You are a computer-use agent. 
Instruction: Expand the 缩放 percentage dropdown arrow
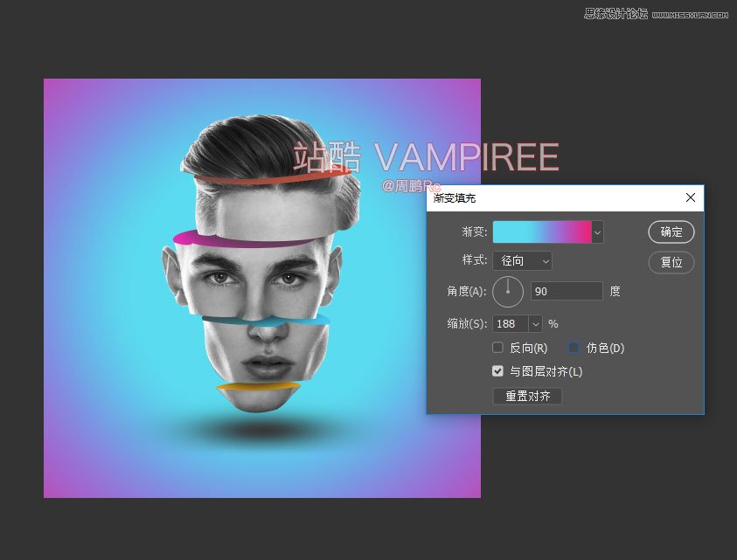click(536, 323)
